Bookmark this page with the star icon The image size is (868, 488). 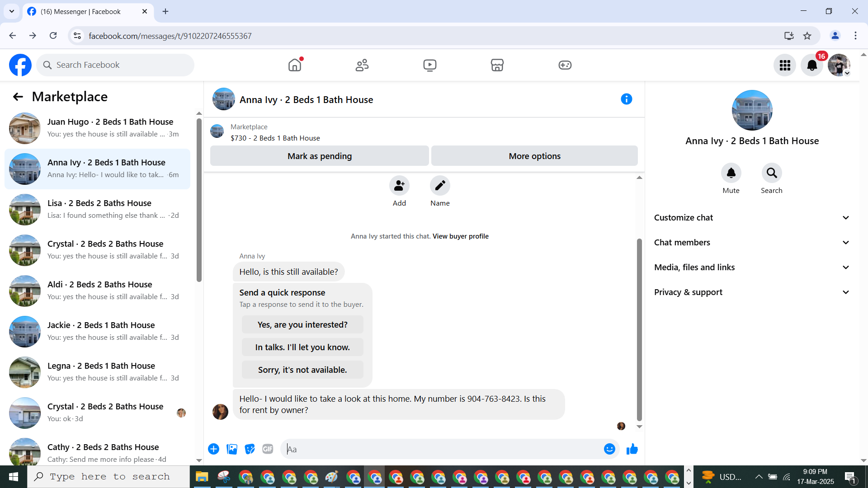coord(807,36)
